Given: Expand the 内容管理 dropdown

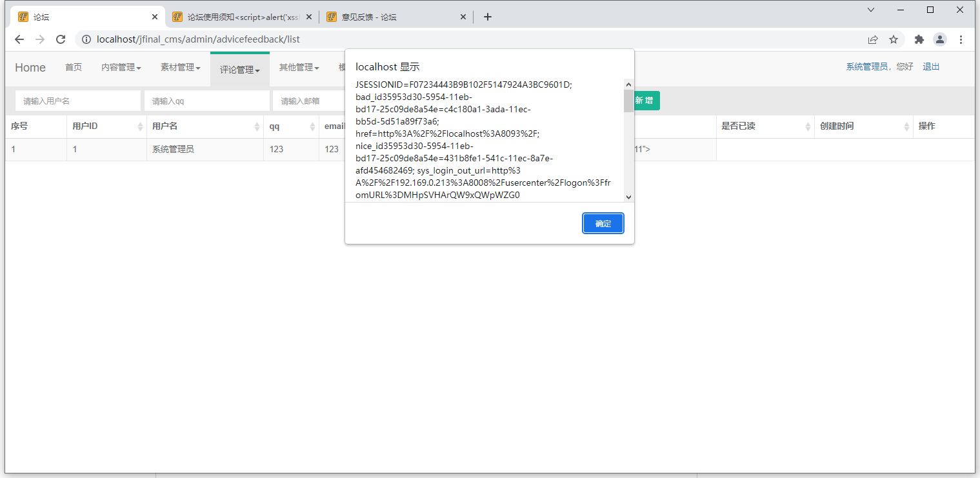Looking at the screenshot, I should click(121, 67).
